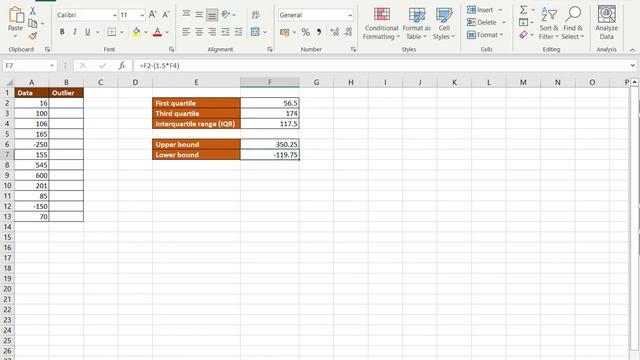Viewport: 640px width, 360px height.
Task: Toggle Middle Align
Action: (x=199, y=15)
